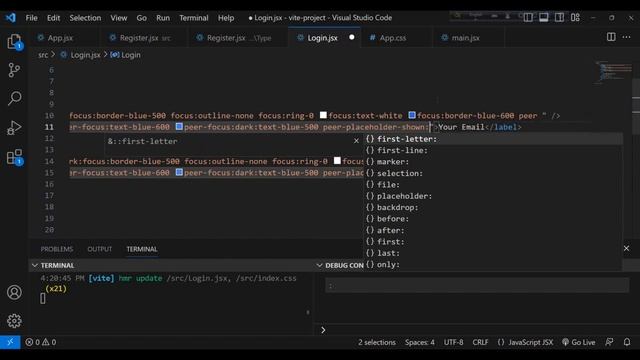Click the debug console input prompt
The width and height of the screenshot is (640, 360).
click(x=476, y=330)
